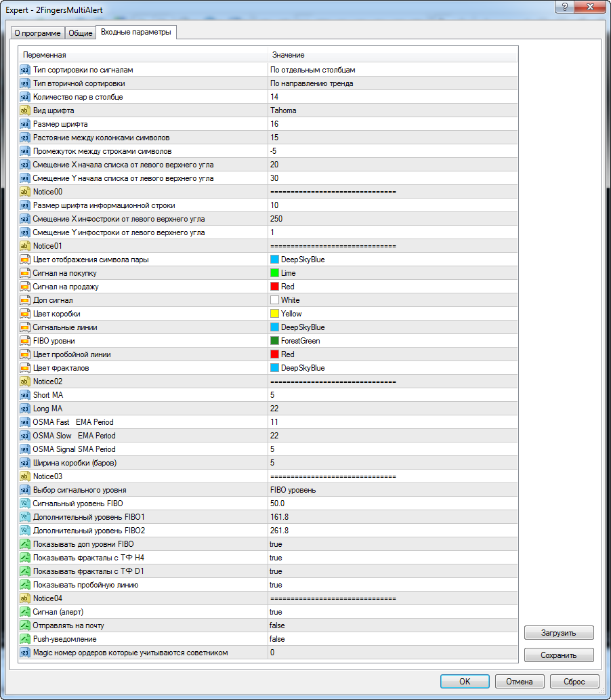This screenshot has width=611, height=700.
Task: Select the 'Промежуток между строками символов' row
Action: point(268,151)
